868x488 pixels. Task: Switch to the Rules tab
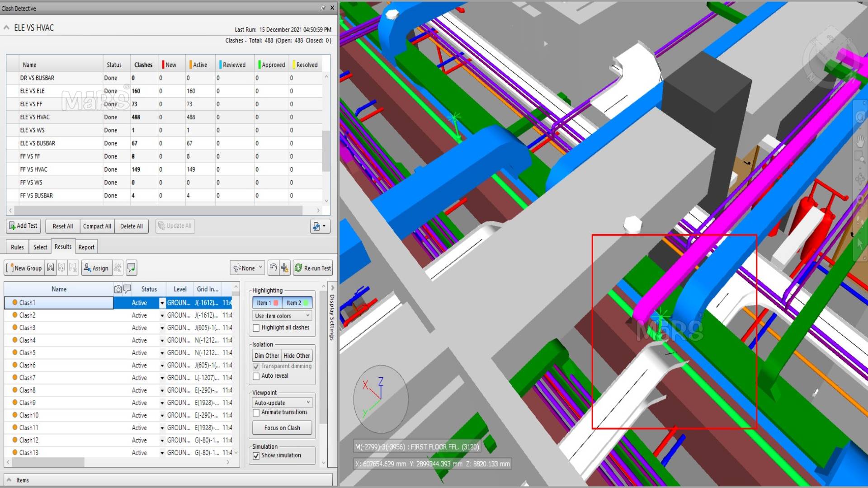17,247
